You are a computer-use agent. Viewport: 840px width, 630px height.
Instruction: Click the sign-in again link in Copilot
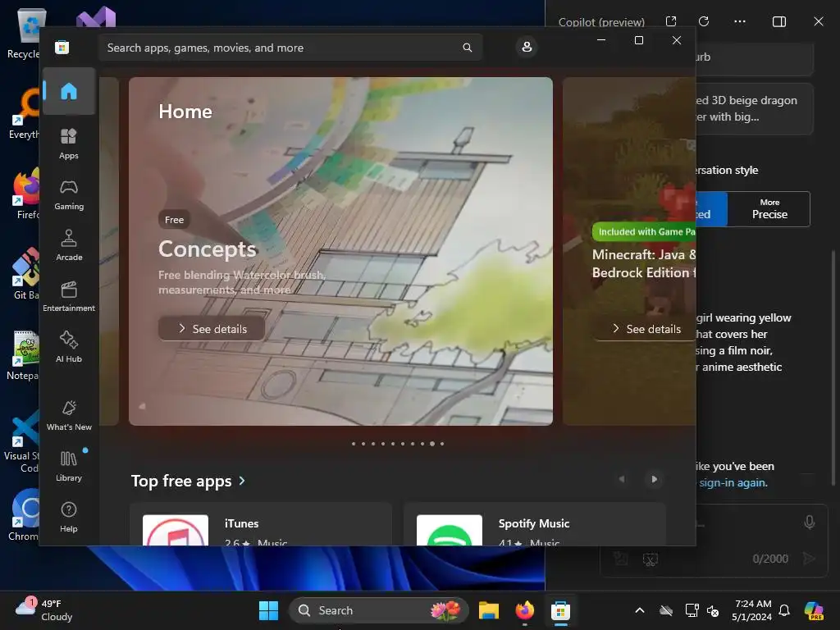[x=733, y=482]
